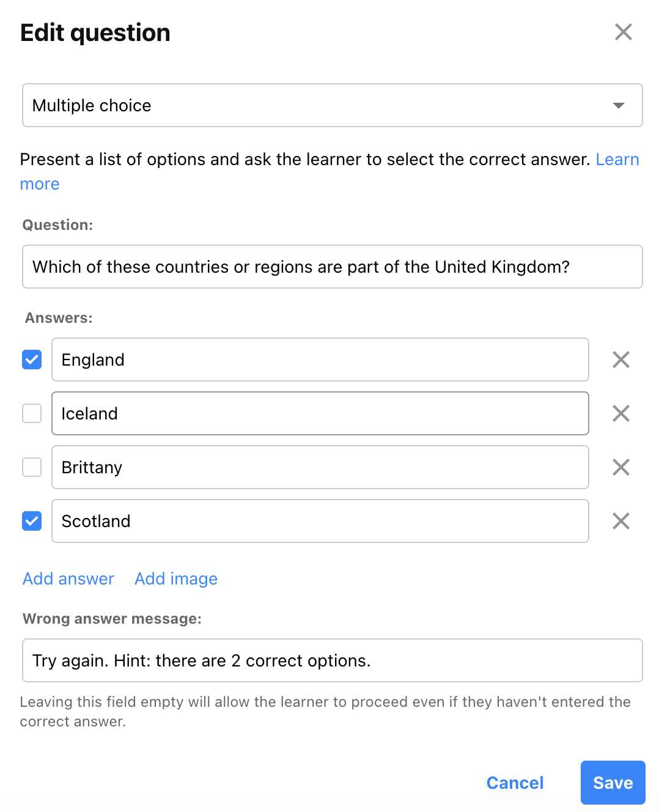Open the Learn more link
Viewport: 659px width, 812px height.
coord(617,160)
